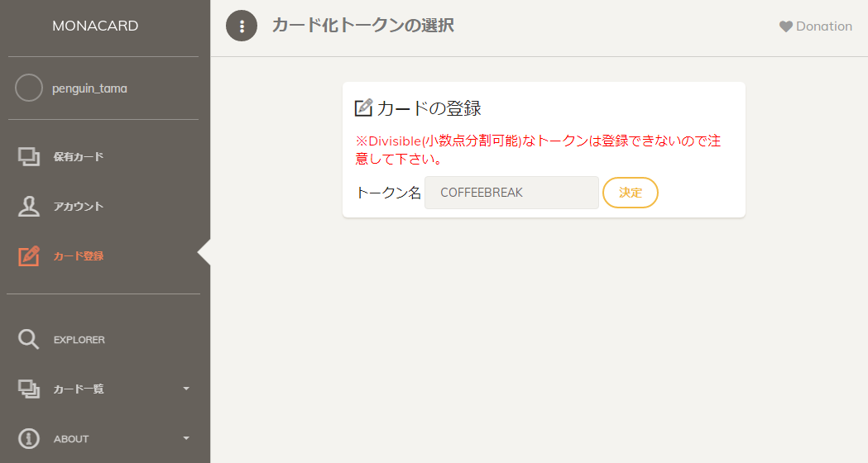Open the Donation link
This screenshot has height=463, width=868.
tap(823, 26)
